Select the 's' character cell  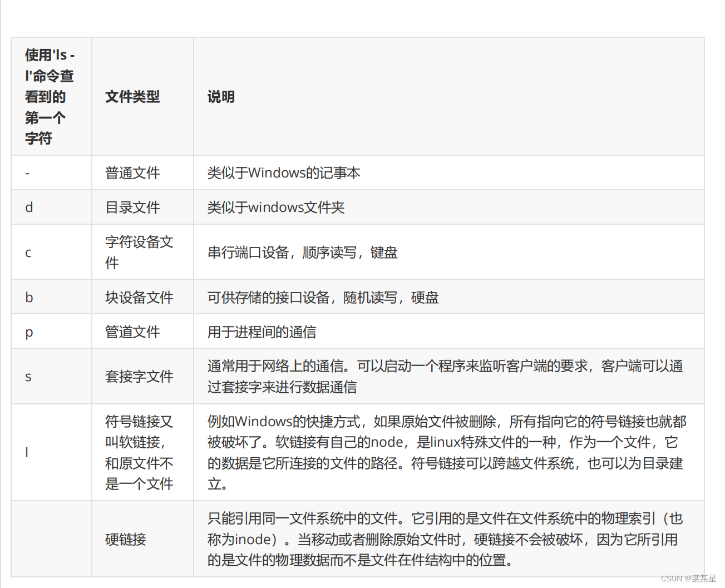[x=51, y=376]
